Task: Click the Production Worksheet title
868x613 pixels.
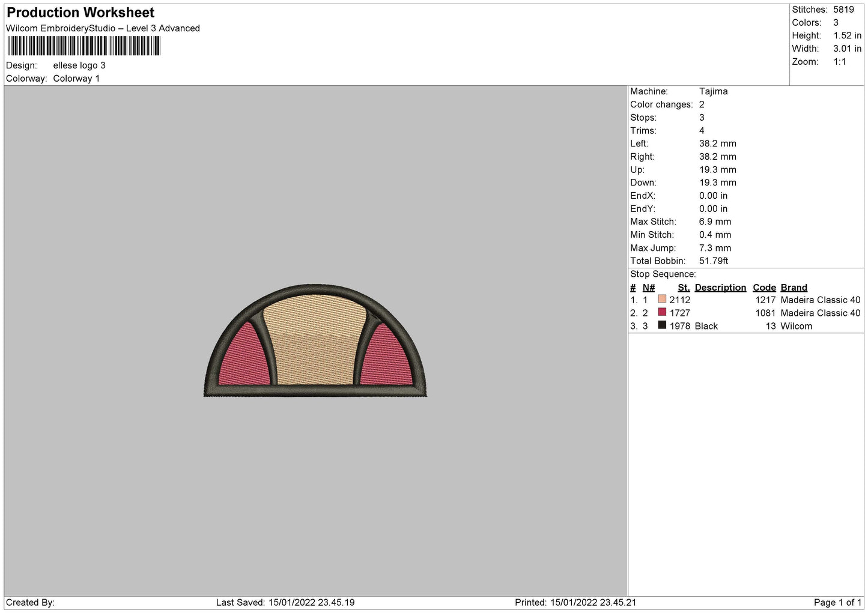Action: coord(80,12)
